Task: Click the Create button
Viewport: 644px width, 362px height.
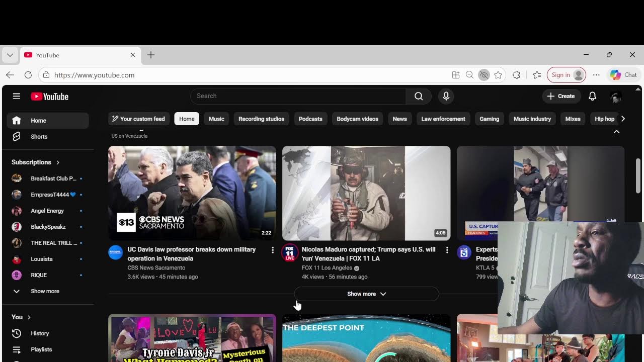Action: coord(561,96)
